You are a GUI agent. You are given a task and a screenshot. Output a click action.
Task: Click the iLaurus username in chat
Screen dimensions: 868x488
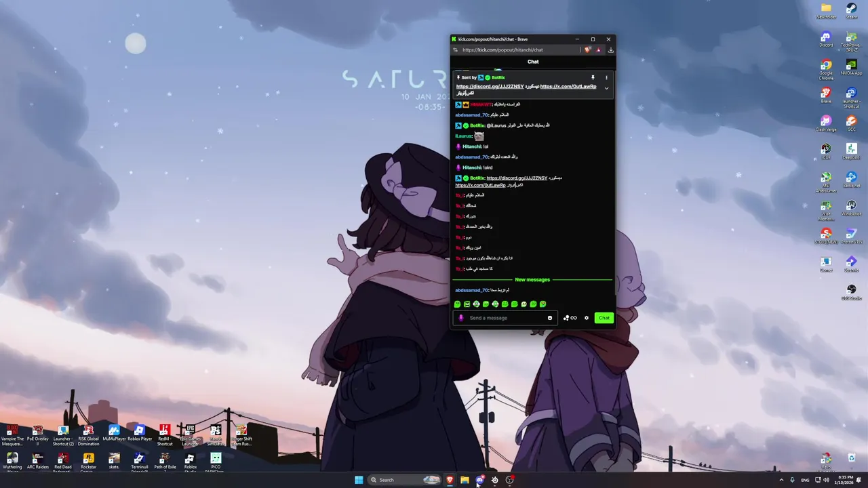click(463, 136)
